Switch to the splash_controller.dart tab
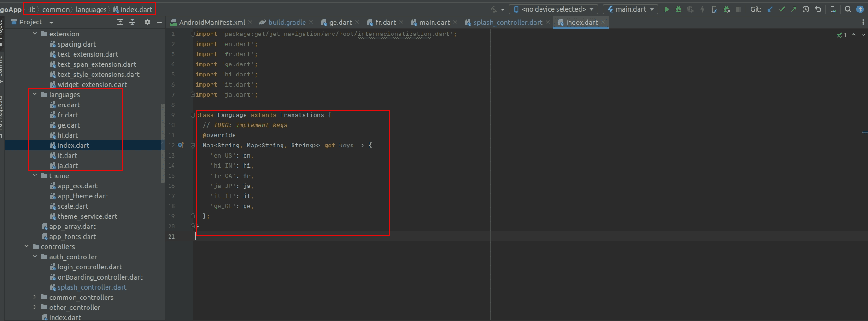Screen dimensions: 868x321 coord(507,22)
